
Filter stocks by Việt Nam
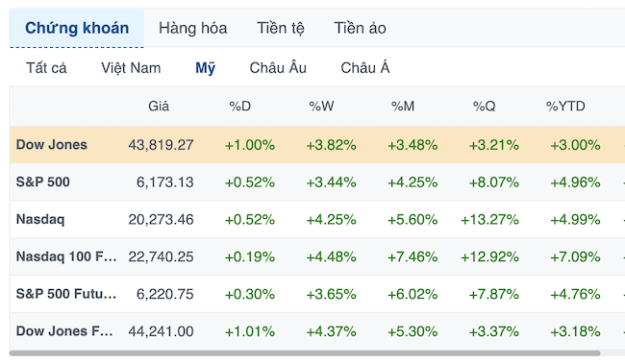[131, 68]
